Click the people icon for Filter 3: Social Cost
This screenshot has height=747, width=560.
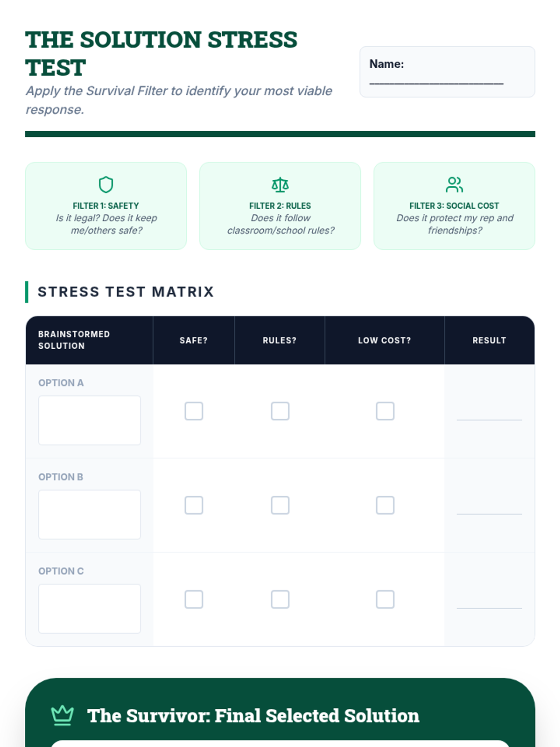454,184
